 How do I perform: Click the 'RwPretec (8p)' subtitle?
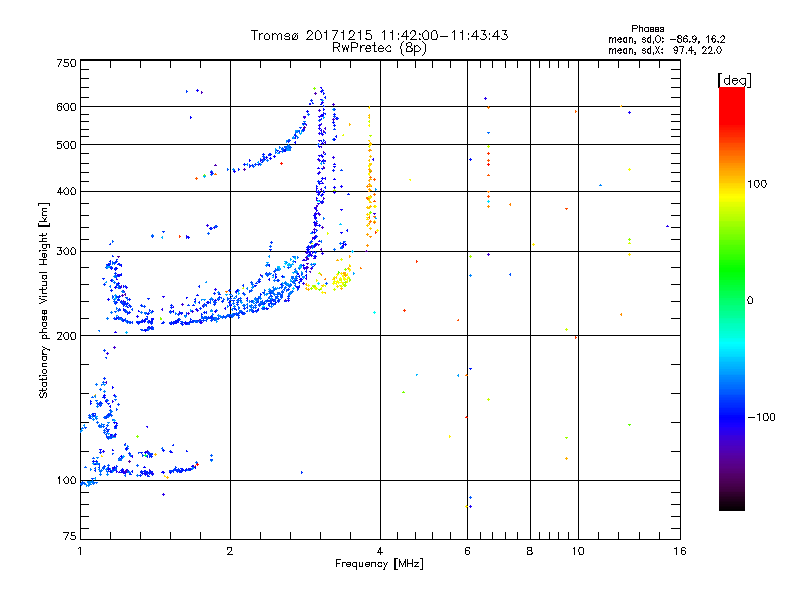click(x=379, y=48)
